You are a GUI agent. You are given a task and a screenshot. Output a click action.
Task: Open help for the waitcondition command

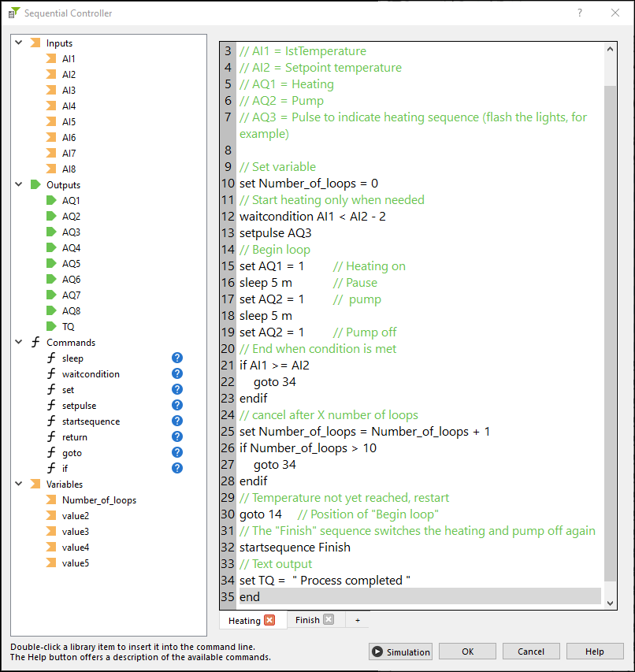pos(177,374)
